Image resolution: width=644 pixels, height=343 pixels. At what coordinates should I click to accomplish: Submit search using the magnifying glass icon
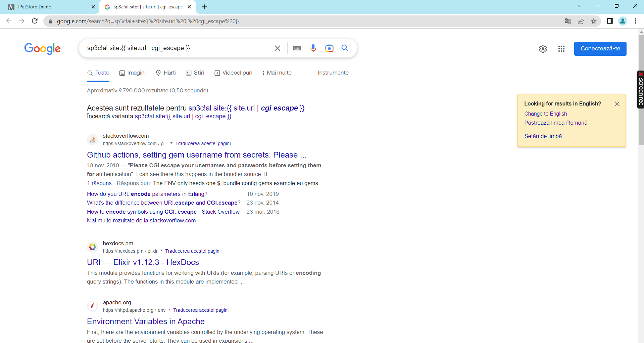pos(345,48)
